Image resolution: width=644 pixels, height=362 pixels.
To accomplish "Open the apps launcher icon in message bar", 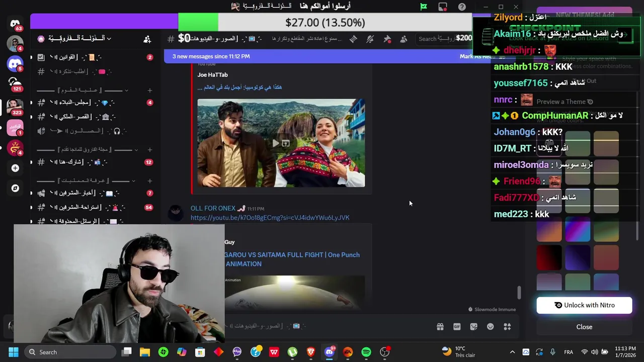I will point(507,326).
